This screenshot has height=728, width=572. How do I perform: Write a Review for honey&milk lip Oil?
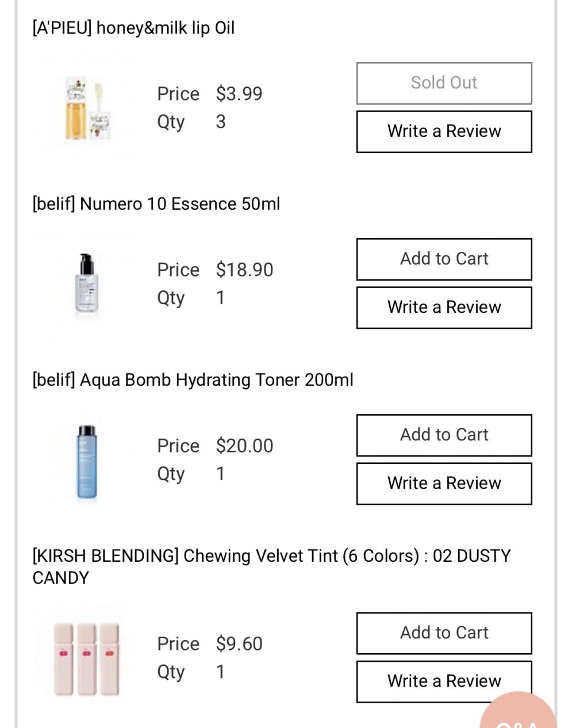444,132
